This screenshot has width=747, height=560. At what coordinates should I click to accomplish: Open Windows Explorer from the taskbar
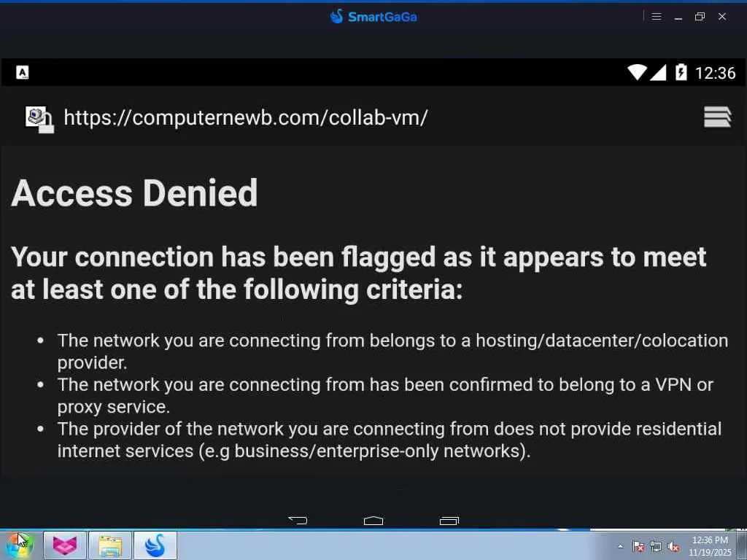(110, 545)
